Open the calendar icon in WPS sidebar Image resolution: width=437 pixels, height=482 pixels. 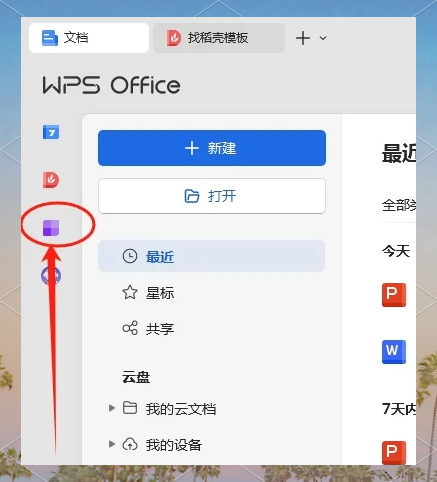point(51,132)
